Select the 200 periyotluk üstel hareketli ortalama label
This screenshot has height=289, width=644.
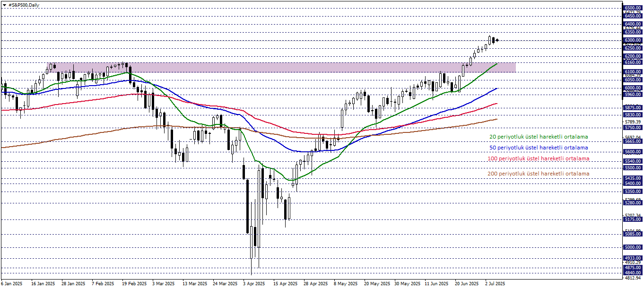point(538,174)
